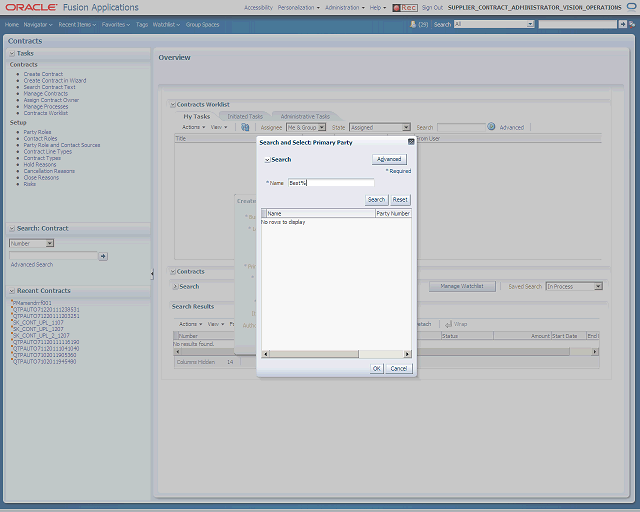
Task: Collapse the Contracts section in Overview
Action: tap(173, 272)
